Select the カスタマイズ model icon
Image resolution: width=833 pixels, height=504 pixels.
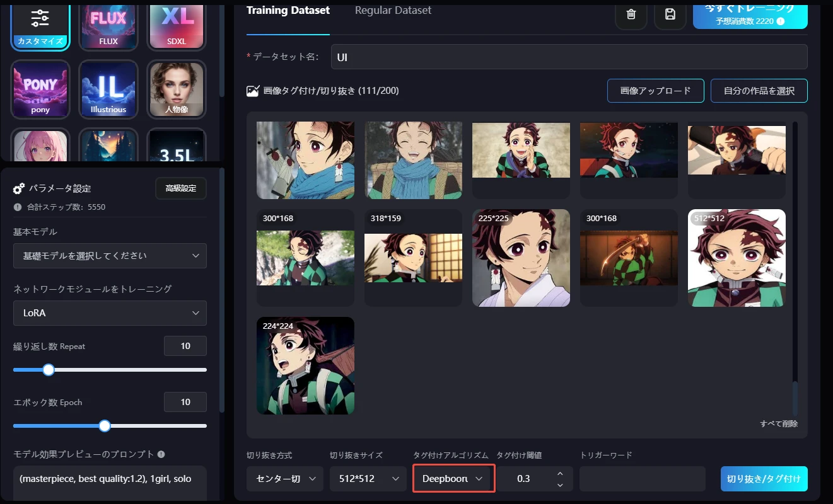tap(40, 25)
